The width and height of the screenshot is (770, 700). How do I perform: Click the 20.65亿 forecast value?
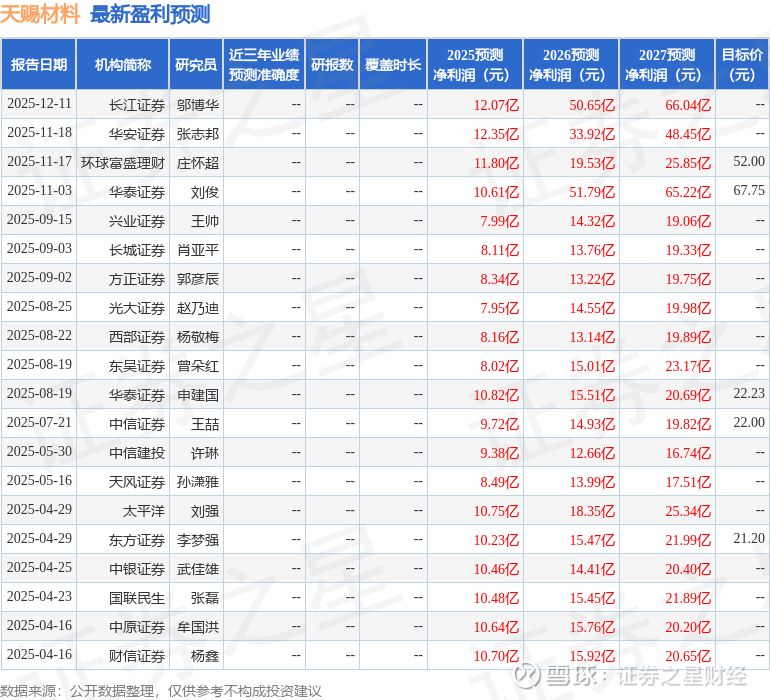tap(688, 656)
